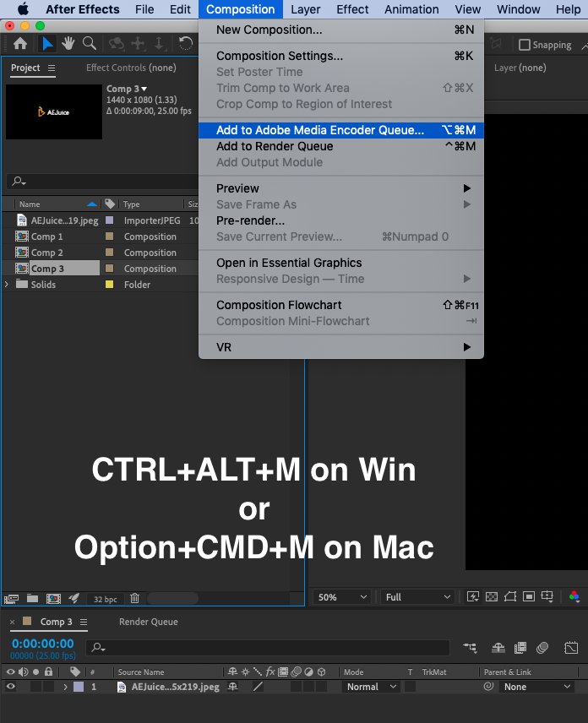Screen dimensions: 588x723
Task: Expand layer 1 properties in timeline
Action: point(65,687)
